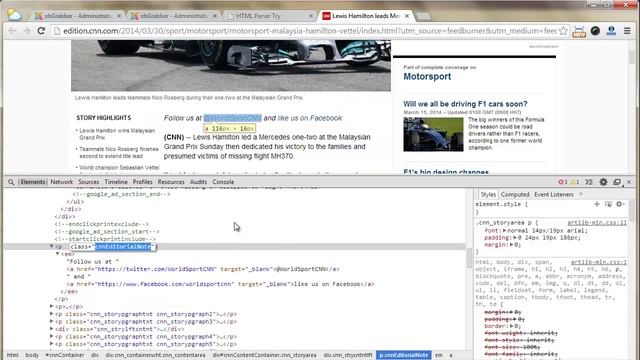640x360 pixels.
Task: Open the Audits panel
Action: (x=198, y=182)
